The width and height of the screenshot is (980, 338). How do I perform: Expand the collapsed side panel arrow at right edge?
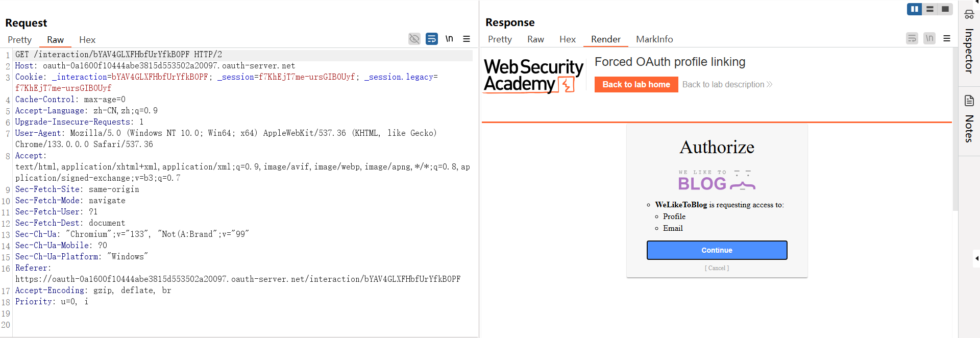(976, 258)
